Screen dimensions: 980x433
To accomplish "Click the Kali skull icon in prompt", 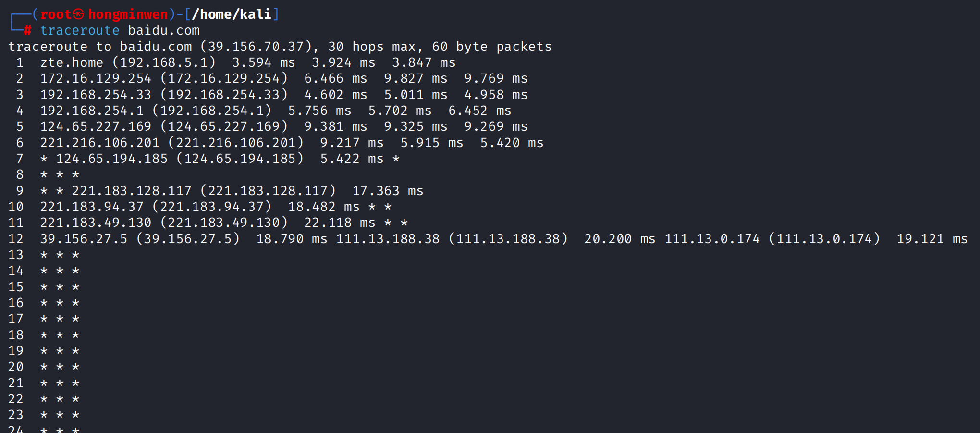I will click(x=78, y=14).
